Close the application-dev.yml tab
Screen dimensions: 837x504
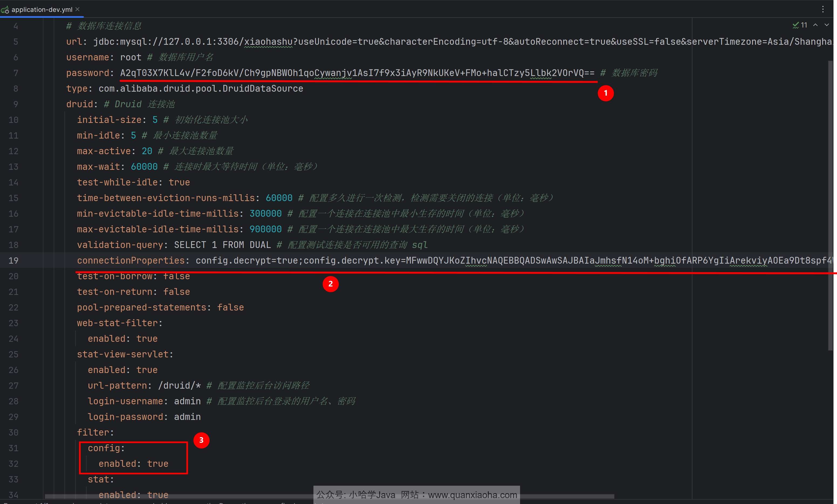coord(77,9)
